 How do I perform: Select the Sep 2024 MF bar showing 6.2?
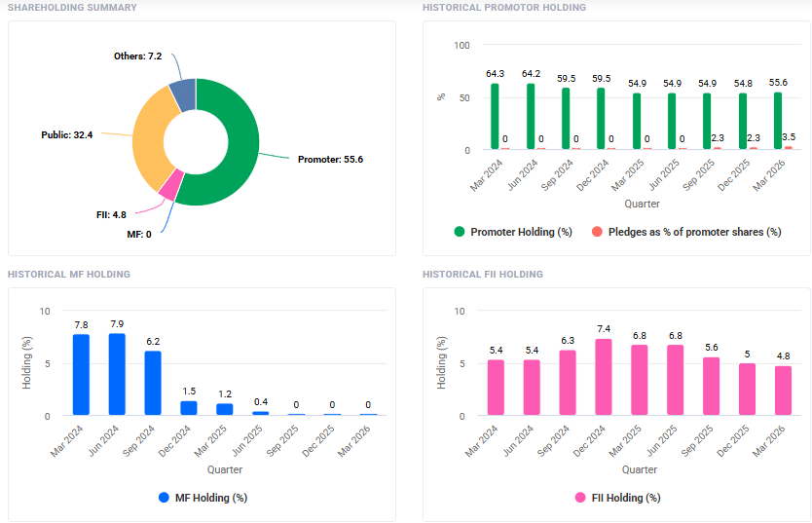(x=153, y=384)
